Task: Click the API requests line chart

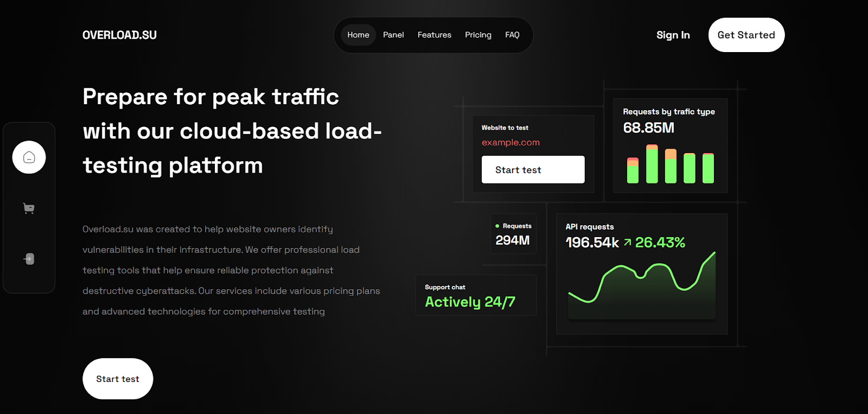Action: click(x=642, y=285)
